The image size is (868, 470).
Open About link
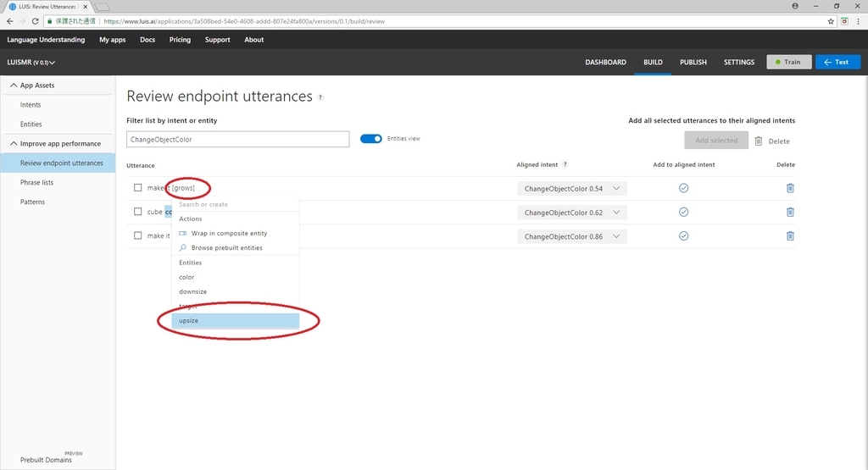(x=254, y=40)
